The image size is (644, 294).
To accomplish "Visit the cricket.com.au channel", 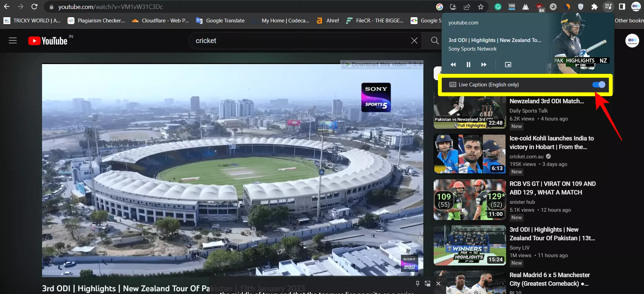I will tap(526, 156).
